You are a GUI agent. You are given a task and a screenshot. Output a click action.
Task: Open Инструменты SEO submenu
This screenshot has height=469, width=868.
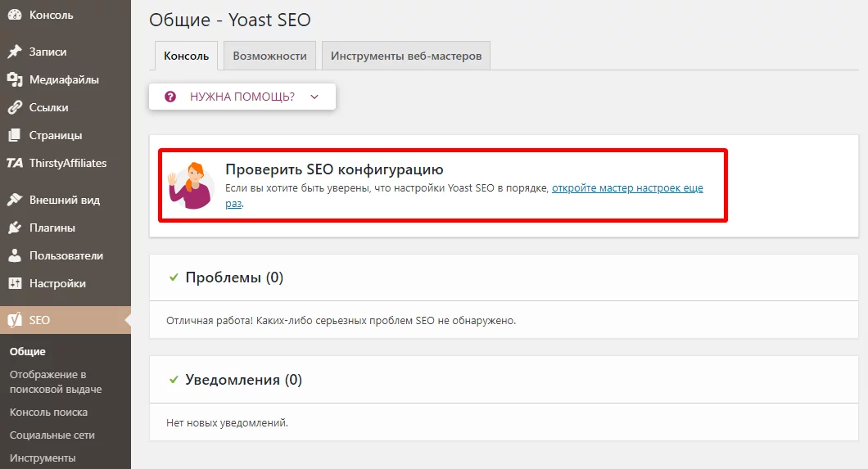tap(43, 458)
